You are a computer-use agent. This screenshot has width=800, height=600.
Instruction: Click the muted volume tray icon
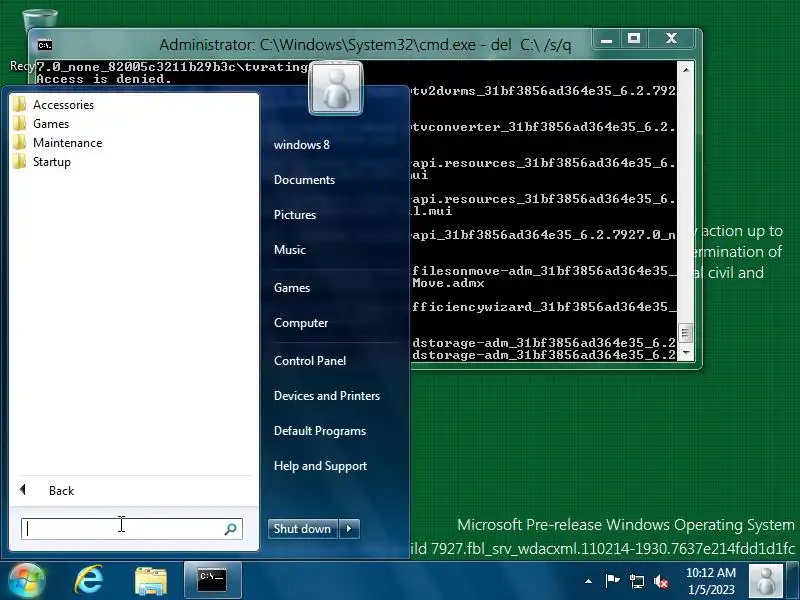661,581
